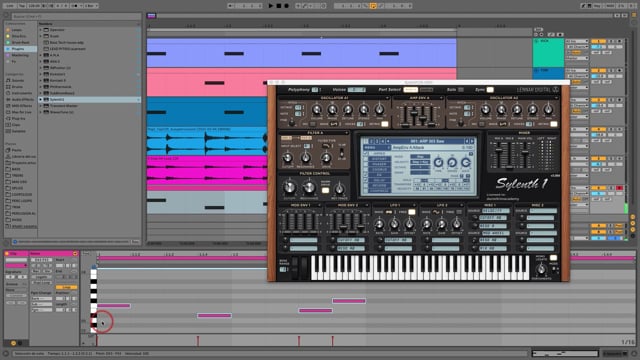
Task: Open the Reverb effect tab
Action: [x=379, y=185]
